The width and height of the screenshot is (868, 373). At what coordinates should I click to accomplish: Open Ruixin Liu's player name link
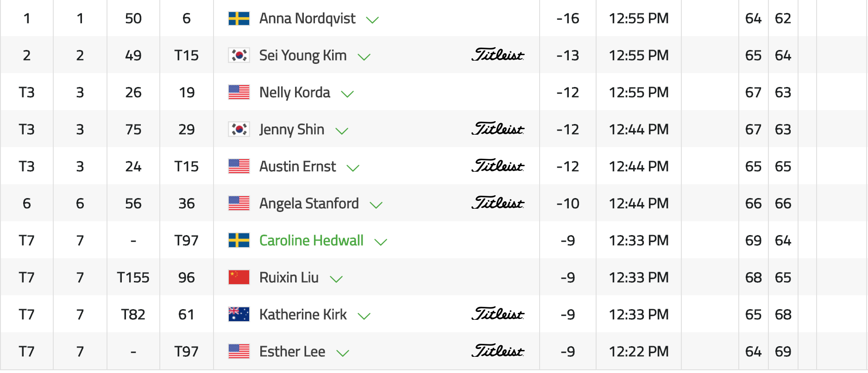[289, 278]
